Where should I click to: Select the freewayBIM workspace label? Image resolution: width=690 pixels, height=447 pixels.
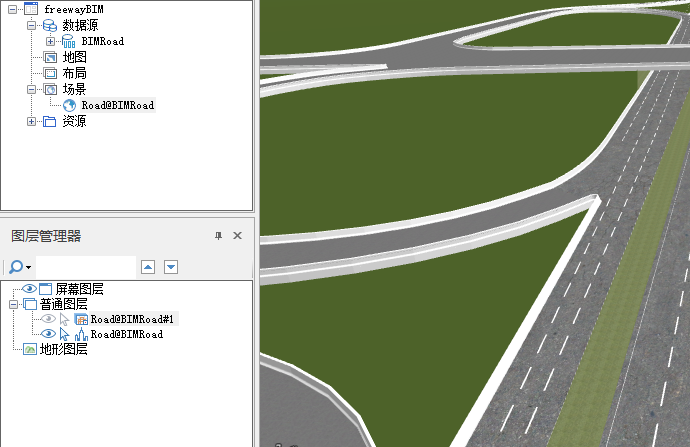74,9
